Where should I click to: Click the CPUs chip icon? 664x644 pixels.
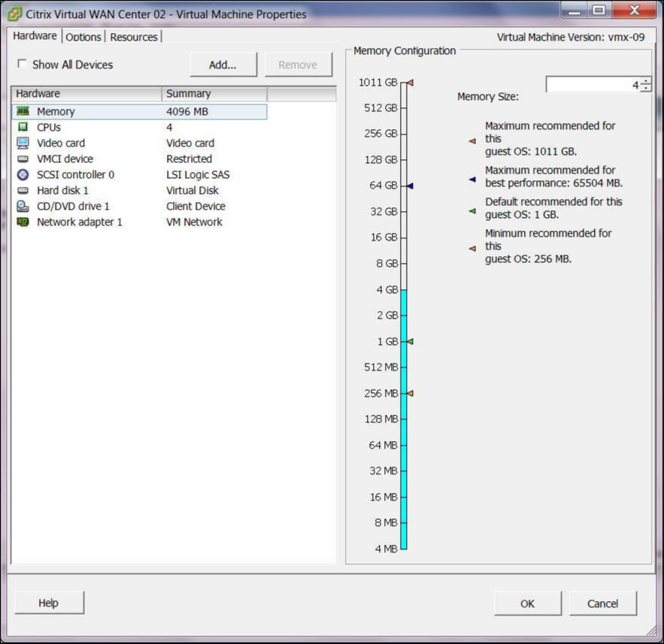tap(23, 127)
